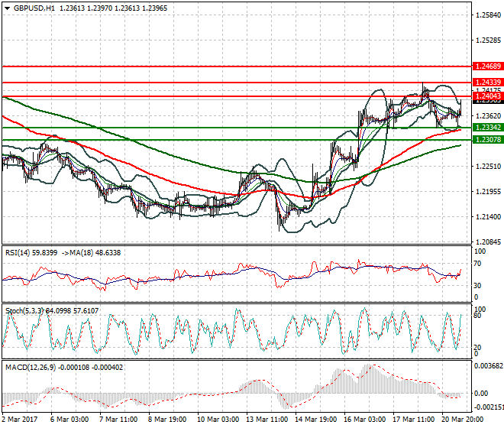This screenshot has width=504, height=428.
Task: Click the 2 Mar 2017 date label
Action: [x=20, y=420]
